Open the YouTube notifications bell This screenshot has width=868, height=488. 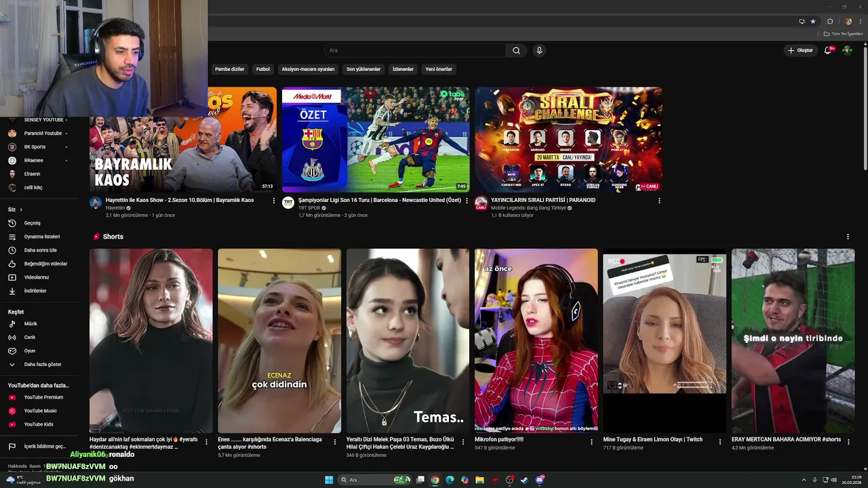click(x=828, y=50)
